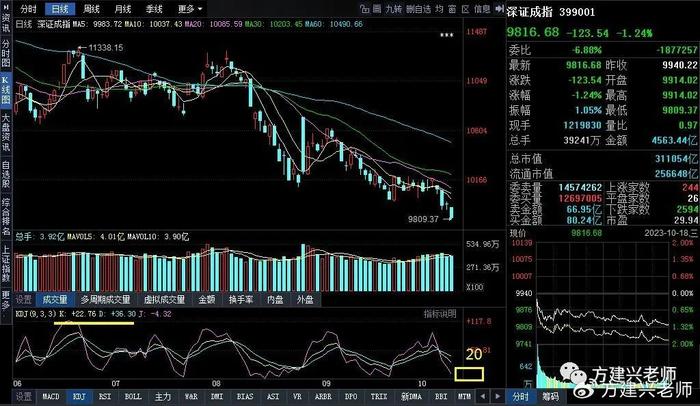Click the yellow rectangle in the KDJ area
This screenshot has height=406, width=700.
click(469, 374)
